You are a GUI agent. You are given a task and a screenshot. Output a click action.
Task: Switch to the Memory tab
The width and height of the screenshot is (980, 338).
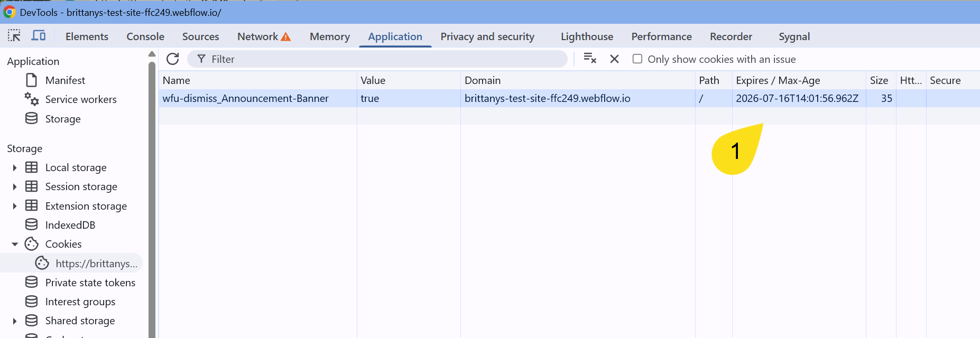coord(330,36)
